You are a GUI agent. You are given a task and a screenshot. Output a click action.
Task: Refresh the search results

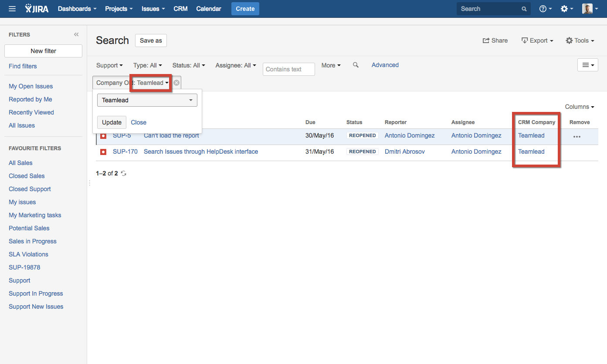pos(124,173)
